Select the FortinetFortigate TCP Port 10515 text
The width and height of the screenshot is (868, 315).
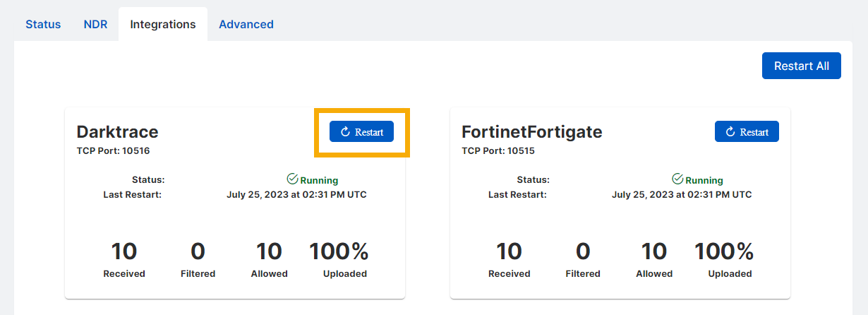pos(498,150)
